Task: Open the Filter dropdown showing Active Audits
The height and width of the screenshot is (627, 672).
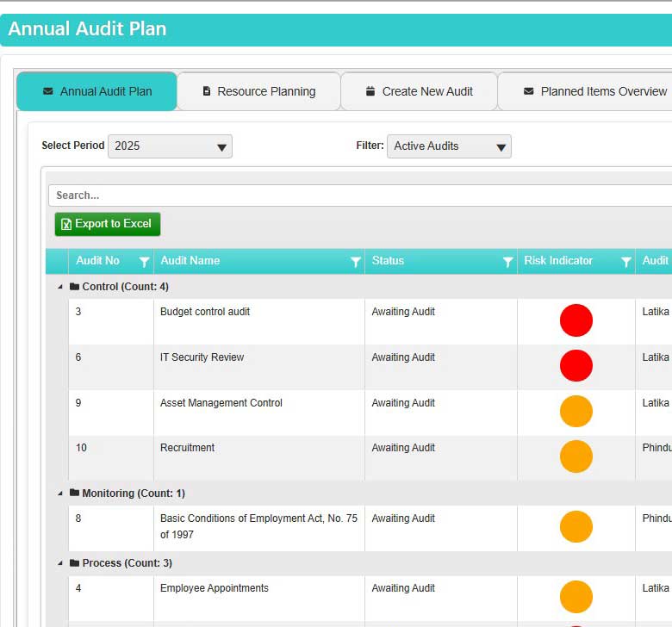Action: click(449, 146)
